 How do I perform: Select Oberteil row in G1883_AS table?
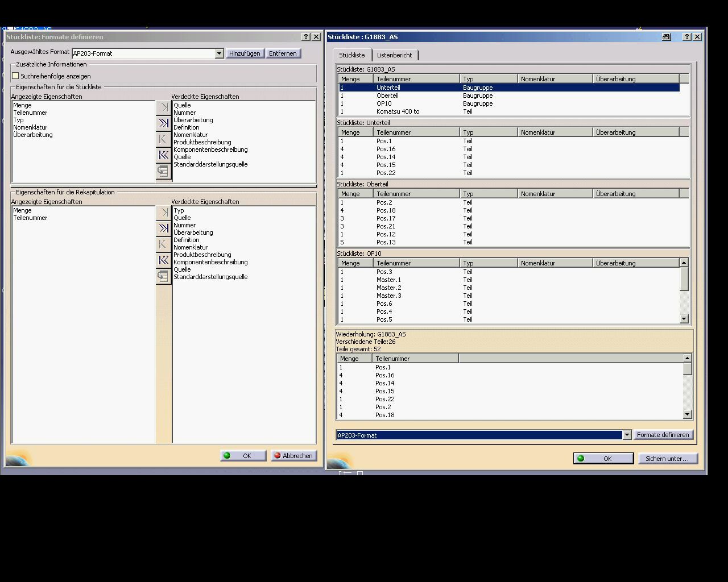pos(509,95)
